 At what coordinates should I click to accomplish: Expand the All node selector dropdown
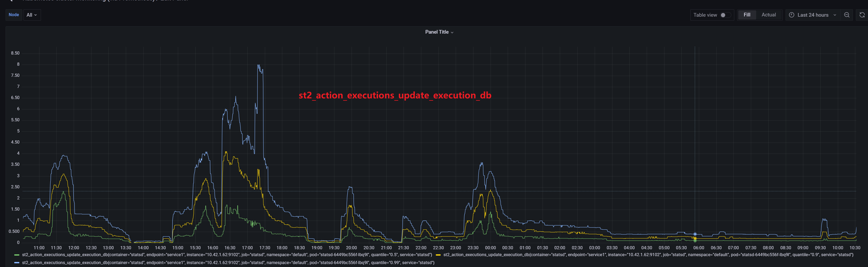pyautogui.click(x=32, y=15)
